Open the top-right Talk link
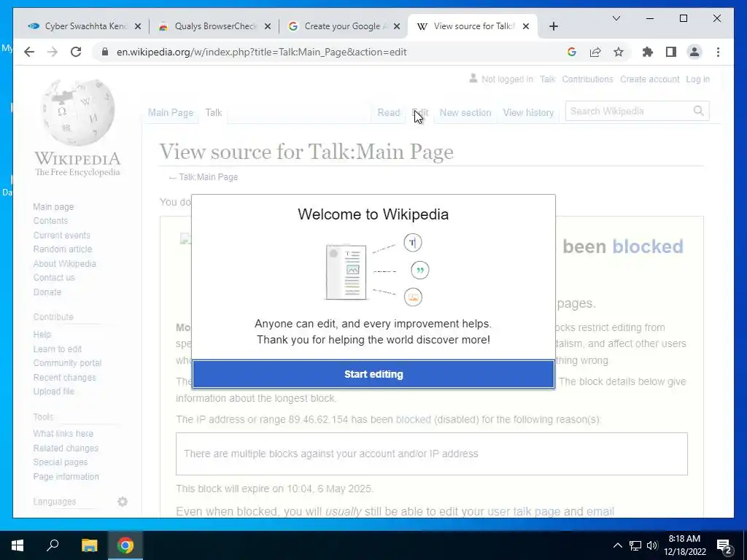Image resolution: width=747 pixels, height=560 pixels. coord(547,79)
